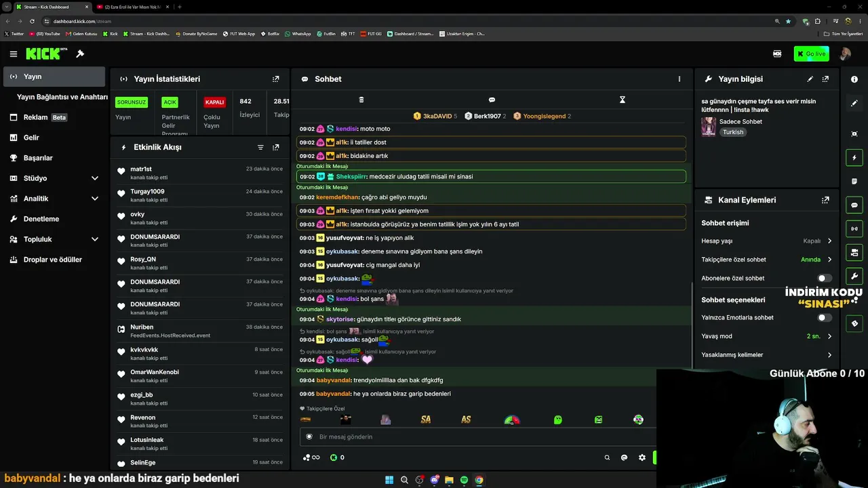Screen dimensions: 868x488
Task: Insert the golden AS emote
Action: 466,420
